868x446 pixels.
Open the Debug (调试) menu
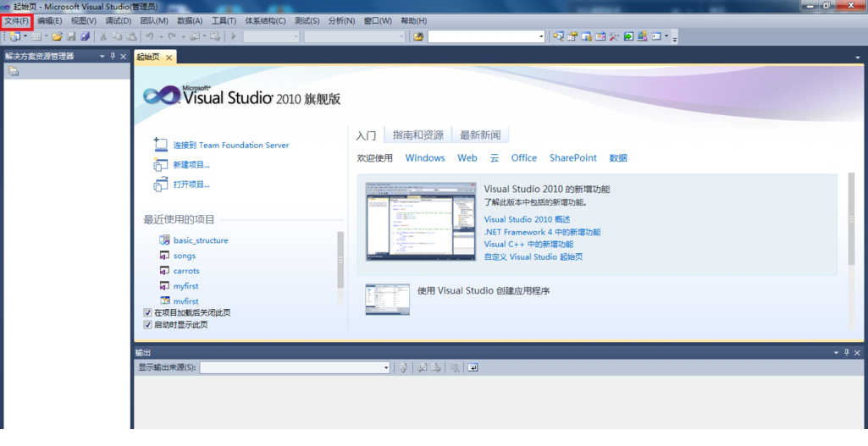(x=119, y=21)
